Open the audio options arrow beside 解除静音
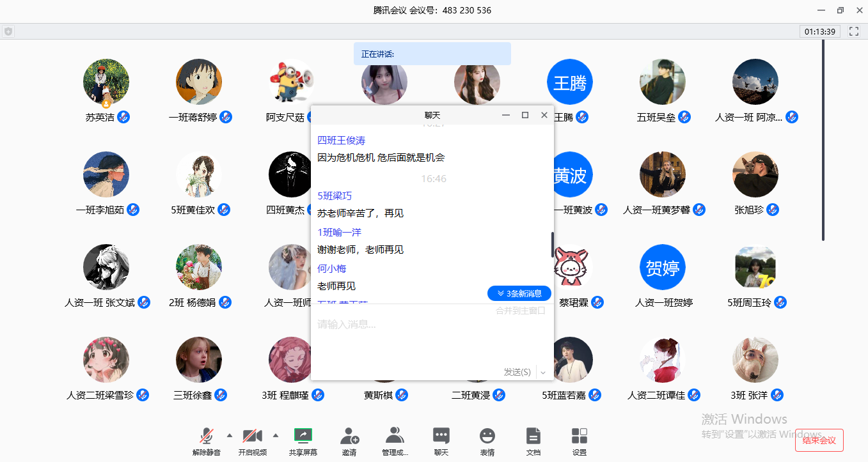The width and height of the screenshot is (868, 462). (x=230, y=436)
